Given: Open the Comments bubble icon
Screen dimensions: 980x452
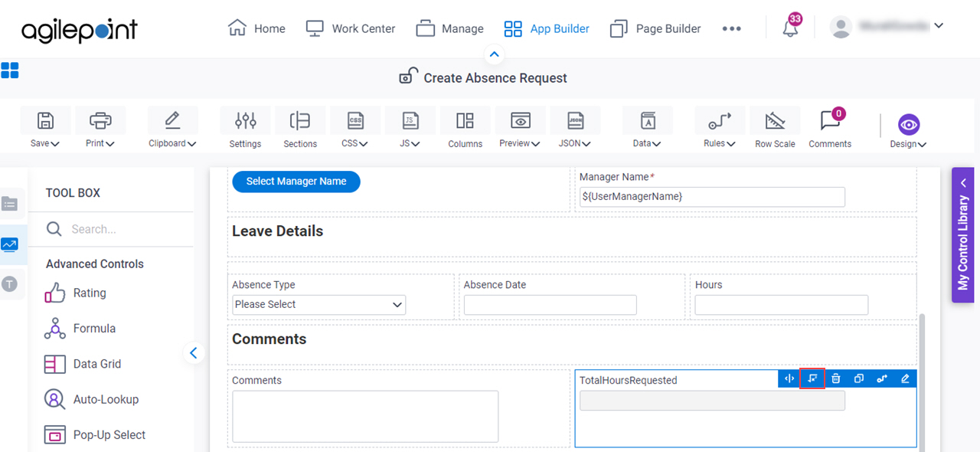Looking at the screenshot, I should (x=830, y=120).
